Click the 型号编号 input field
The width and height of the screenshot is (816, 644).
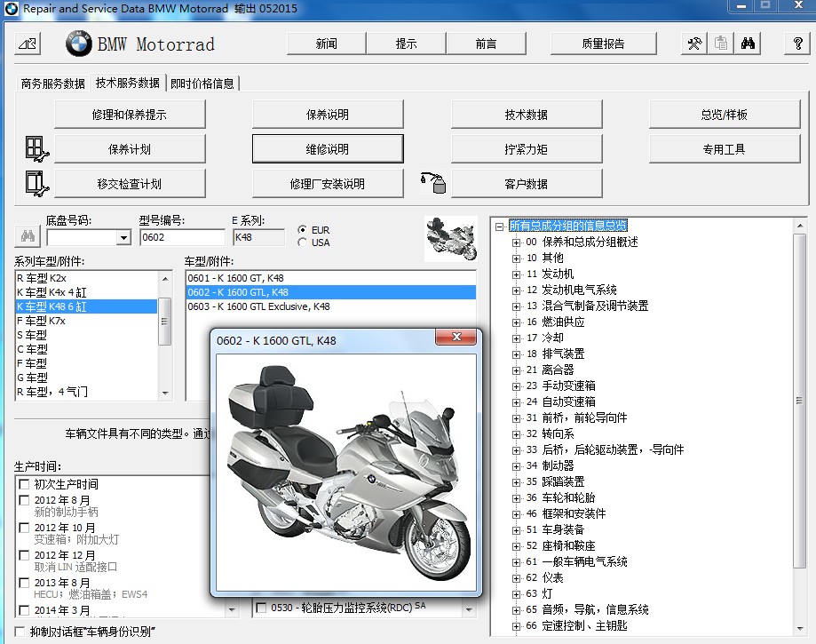click(182, 237)
